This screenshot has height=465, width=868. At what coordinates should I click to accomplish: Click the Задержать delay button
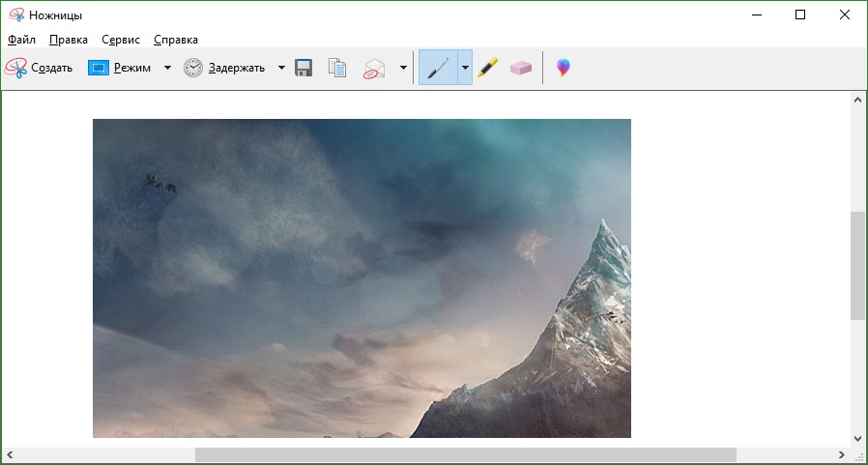tap(224, 68)
